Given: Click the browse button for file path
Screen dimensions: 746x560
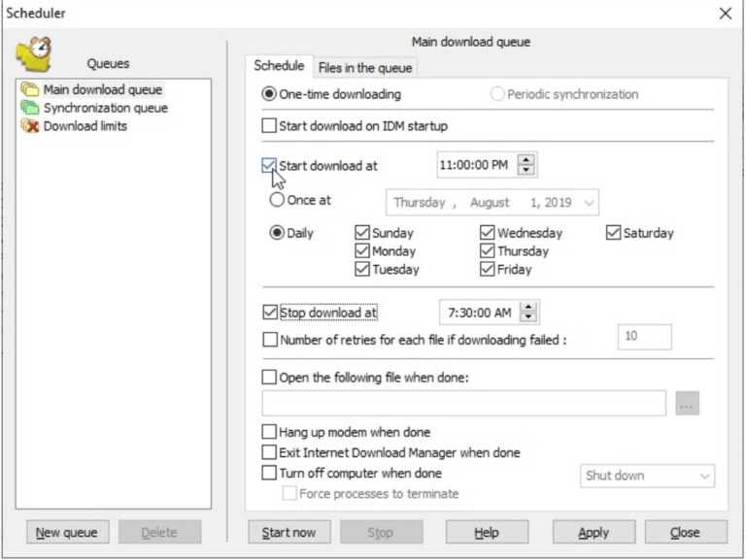Looking at the screenshot, I should click(x=687, y=404).
